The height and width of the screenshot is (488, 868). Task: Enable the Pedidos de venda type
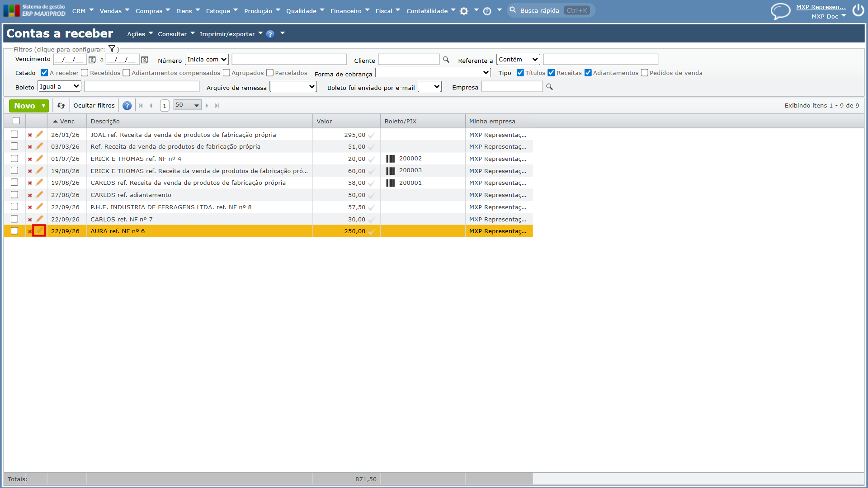[x=645, y=73]
